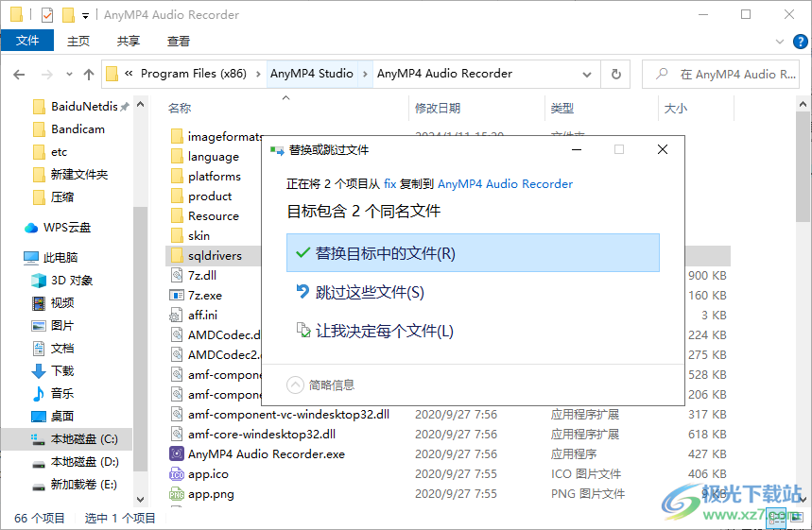
Task: Select Bandicam folder in sidebar
Action: (x=68, y=129)
